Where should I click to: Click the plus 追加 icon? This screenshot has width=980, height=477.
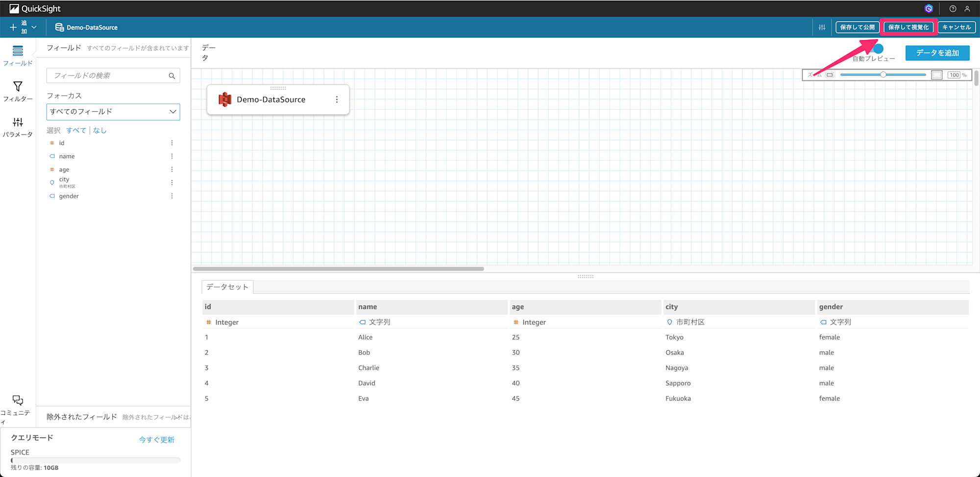[13, 27]
